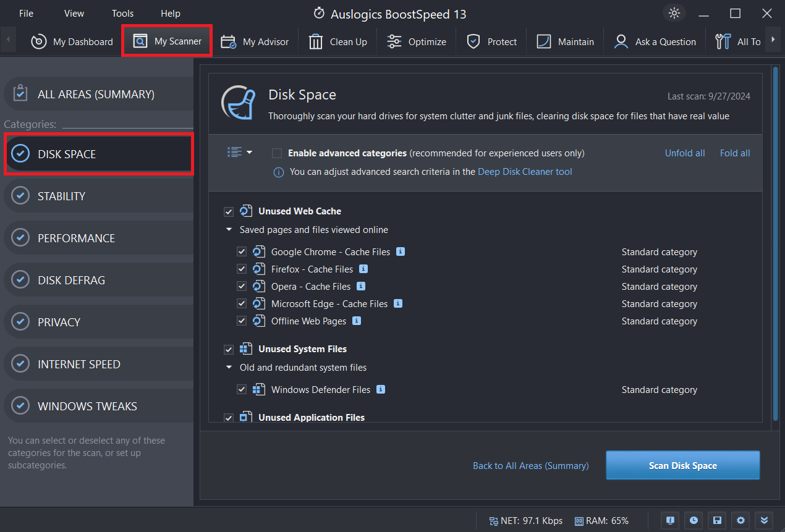
Task: Open the Protect tab
Action: click(491, 41)
